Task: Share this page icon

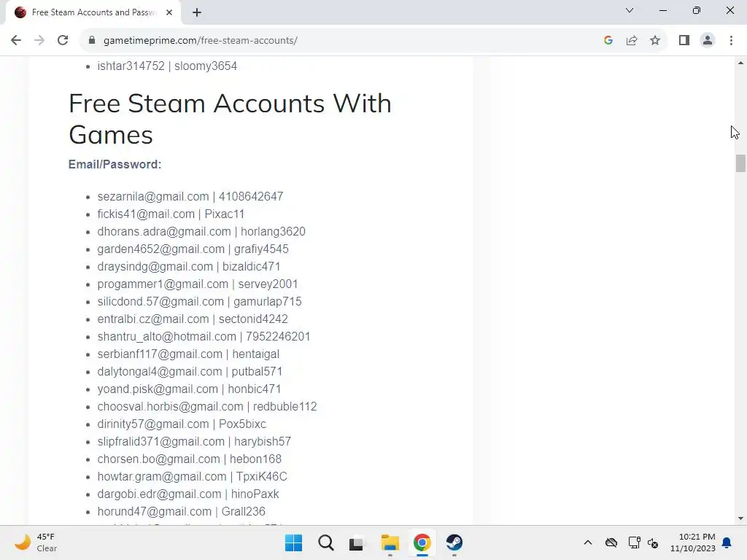Action: coord(632,41)
